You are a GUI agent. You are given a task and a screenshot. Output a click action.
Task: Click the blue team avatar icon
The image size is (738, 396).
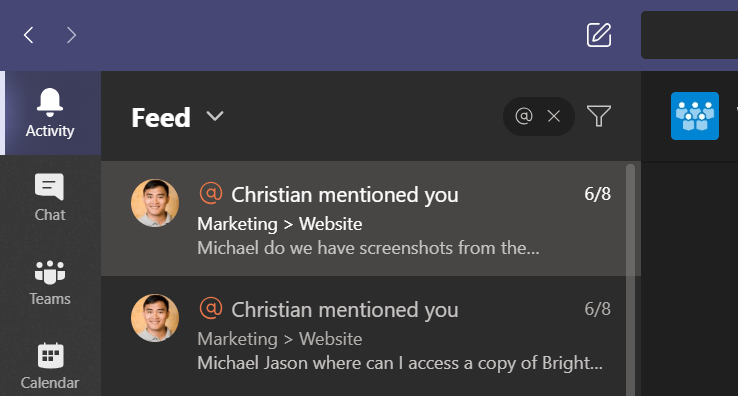point(695,116)
